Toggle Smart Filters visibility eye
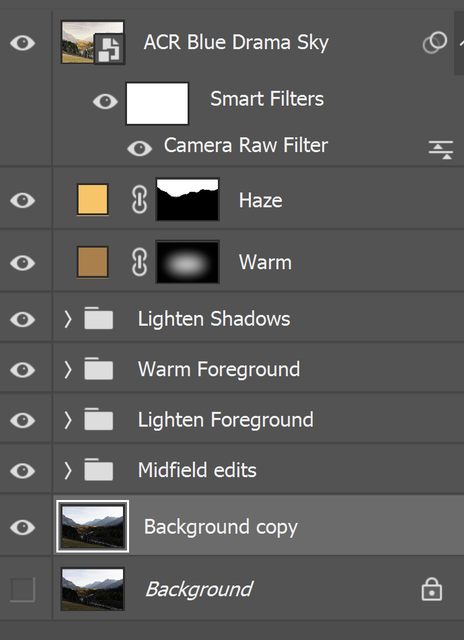This screenshot has height=640, width=464. (105, 101)
